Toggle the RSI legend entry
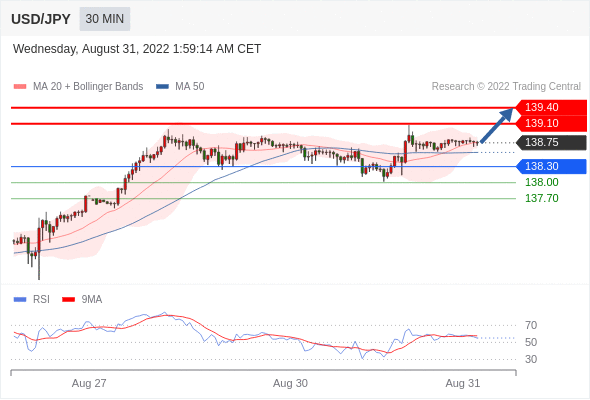 (32, 300)
